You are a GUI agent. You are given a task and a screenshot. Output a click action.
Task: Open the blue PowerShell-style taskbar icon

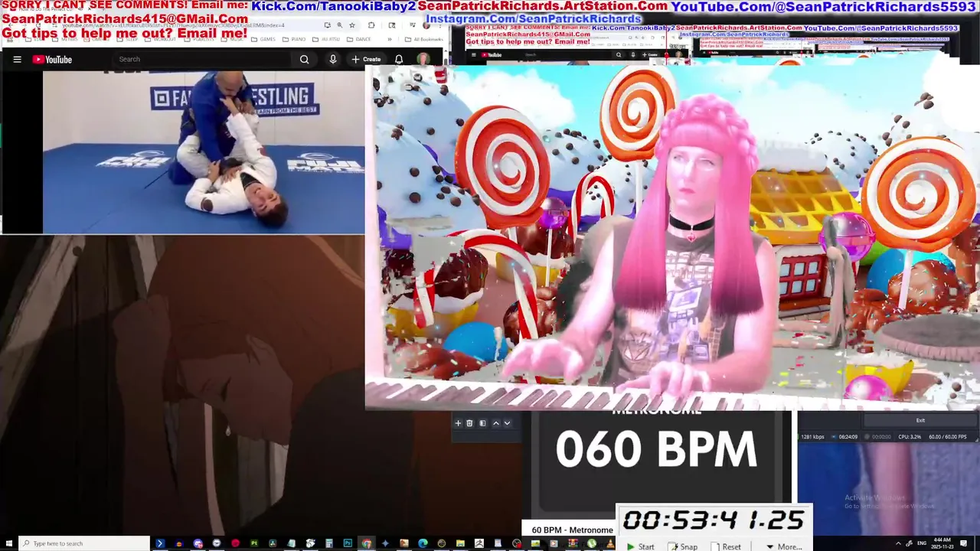[160, 543]
